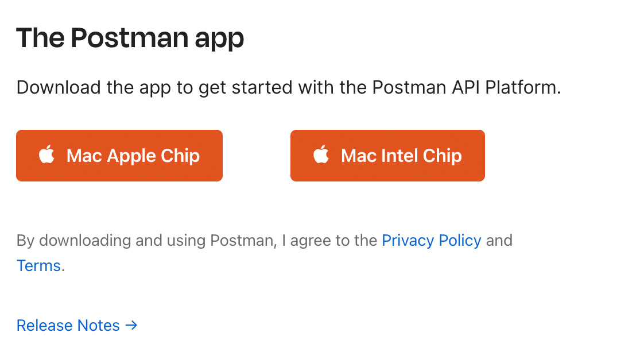Viewport: 644px width, 344px height.
Task: Open the Privacy Policy link
Action: coord(431,240)
